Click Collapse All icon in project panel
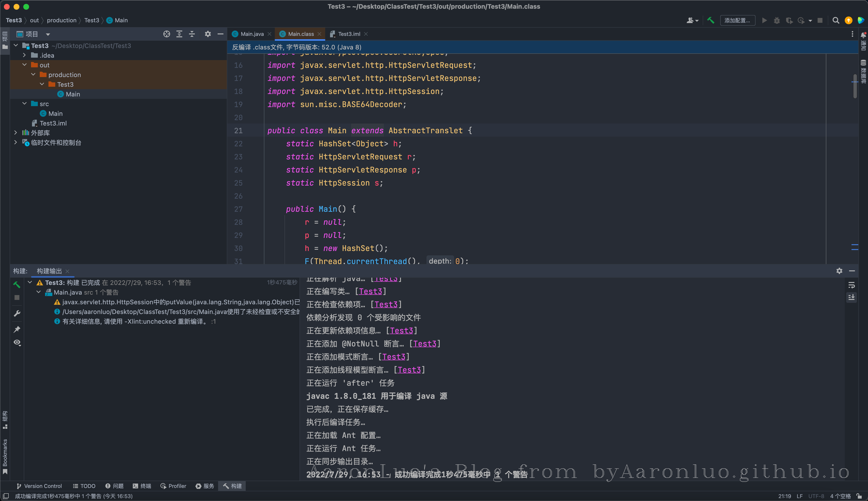The image size is (868, 501). pos(192,34)
